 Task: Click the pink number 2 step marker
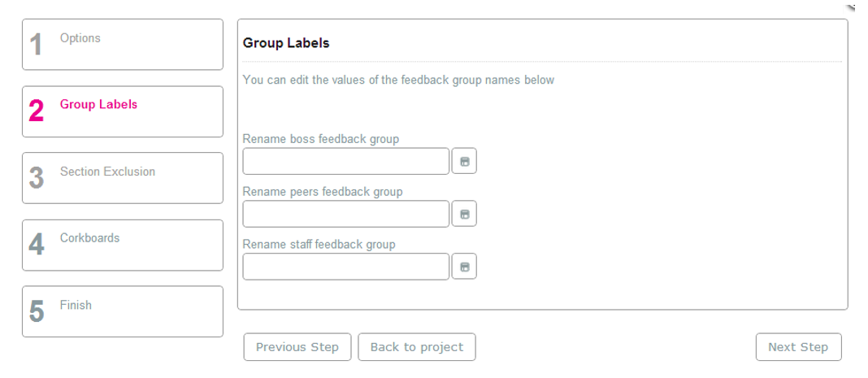(x=37, y=111)
